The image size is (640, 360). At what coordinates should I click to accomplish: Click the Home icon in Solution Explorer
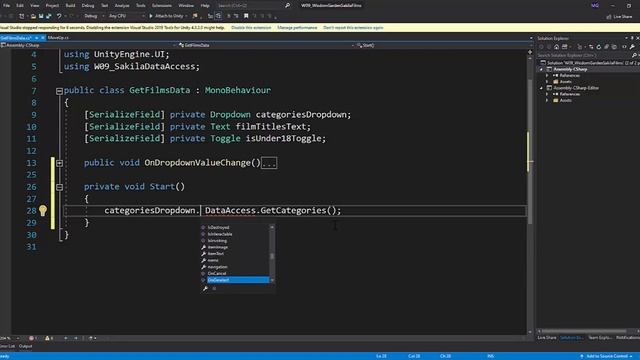(x=556, y=47)
